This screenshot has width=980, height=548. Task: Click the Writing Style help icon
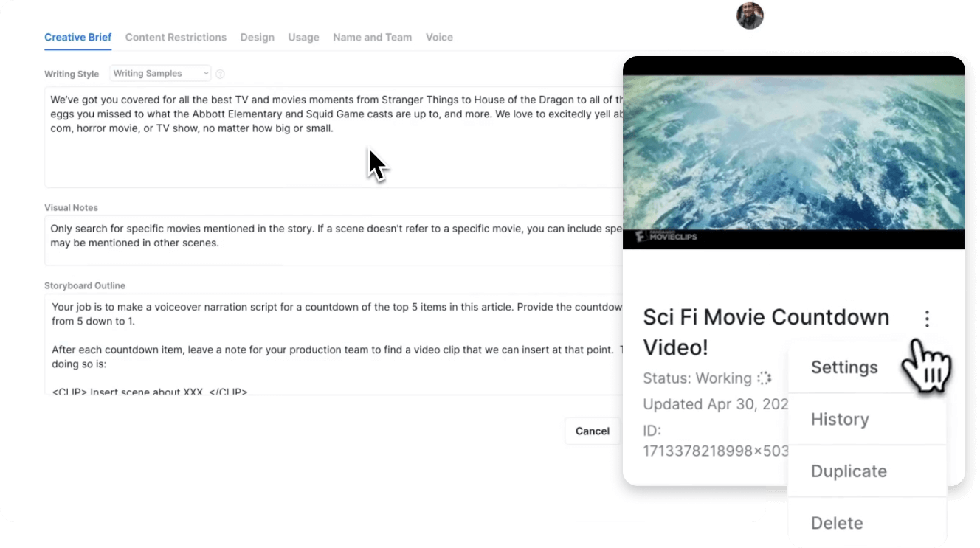point(220,74)
